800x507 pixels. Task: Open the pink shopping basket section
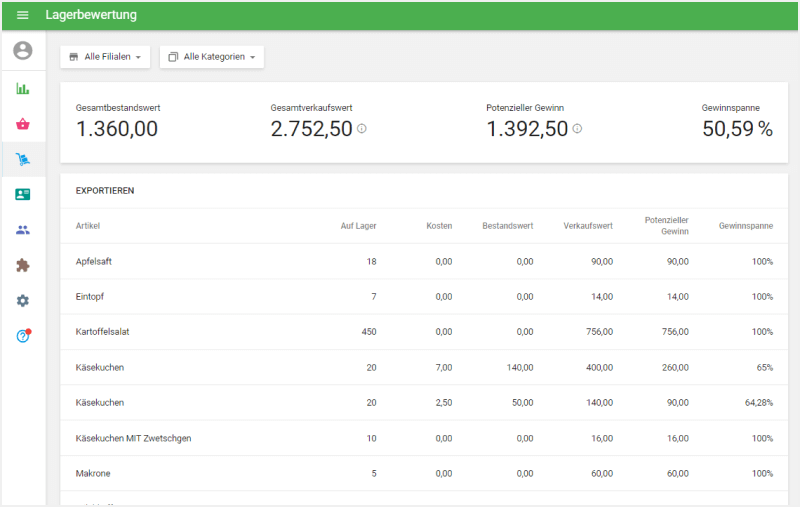tap(23, 124)
